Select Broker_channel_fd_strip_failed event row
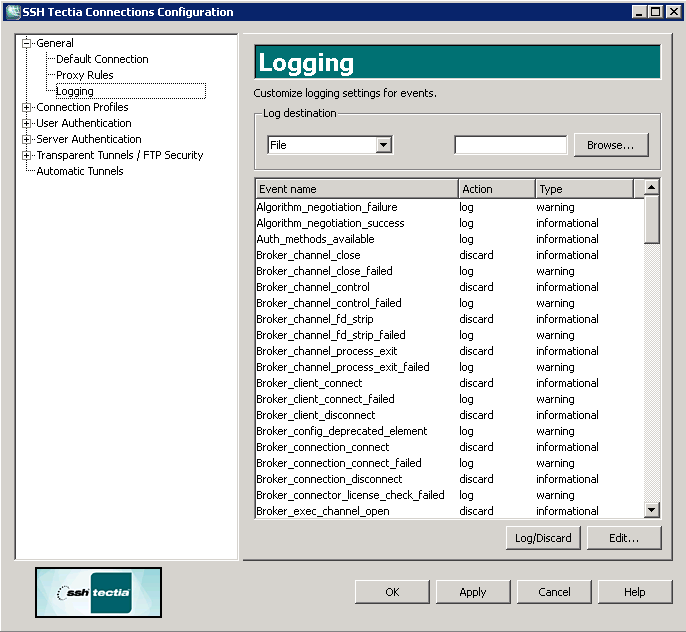Image resolution: width=686 pixels, height=632 pixels. click(450, 335)
